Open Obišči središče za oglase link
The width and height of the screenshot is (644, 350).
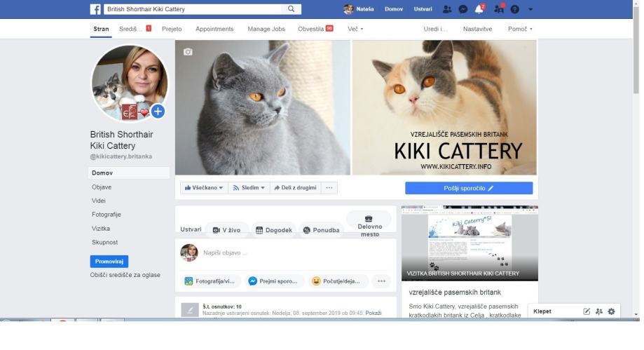pos(125,275)
